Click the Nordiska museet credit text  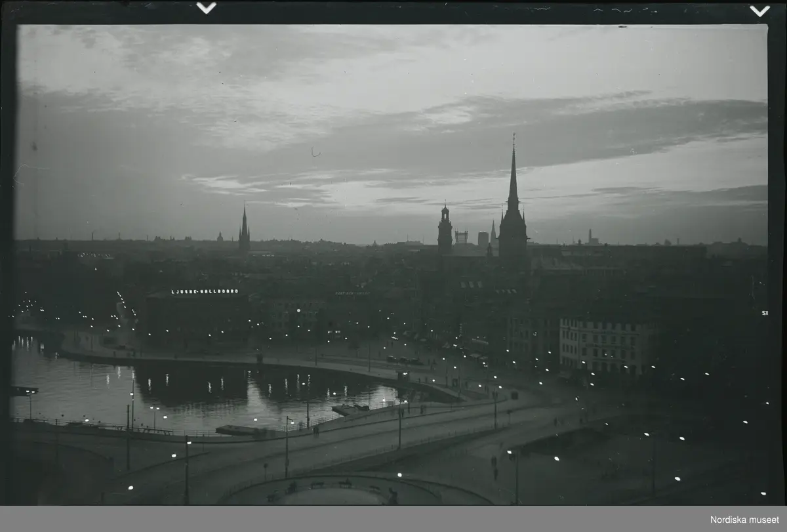(x=745, y=520)
